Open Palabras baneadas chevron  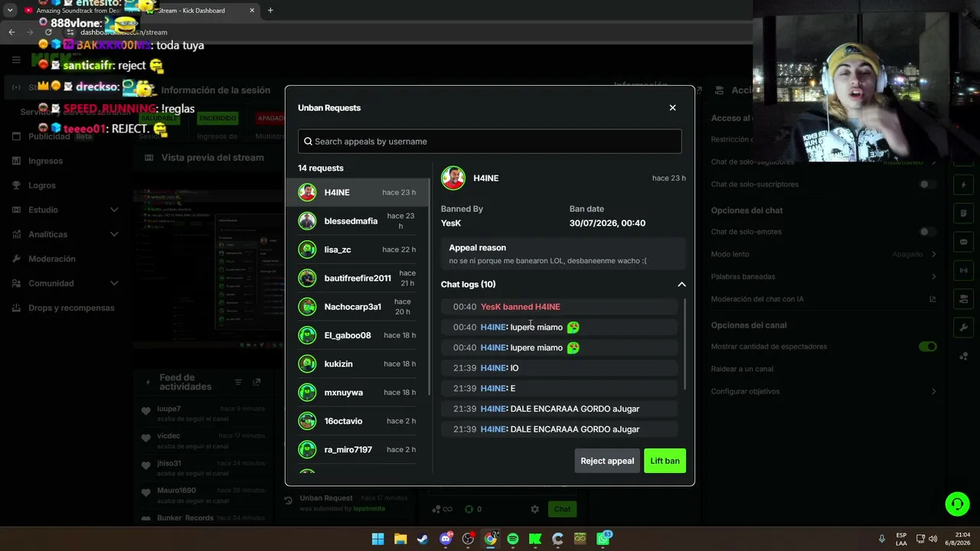[x=933, y=276]
